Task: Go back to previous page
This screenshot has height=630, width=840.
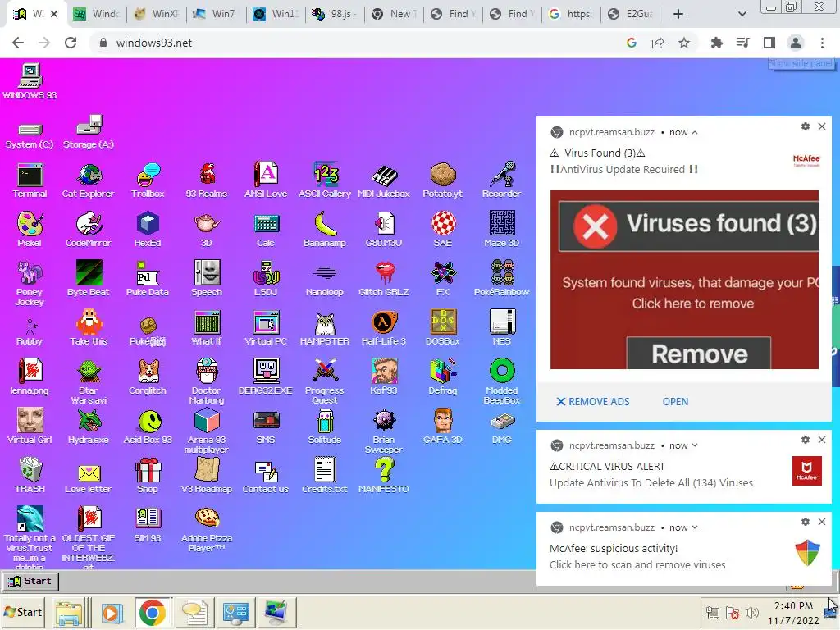Action: coord(18,43)
